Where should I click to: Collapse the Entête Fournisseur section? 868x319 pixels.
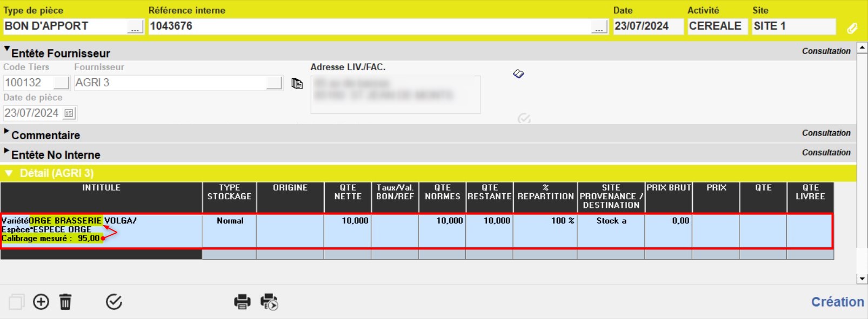(x=7, y=50)
